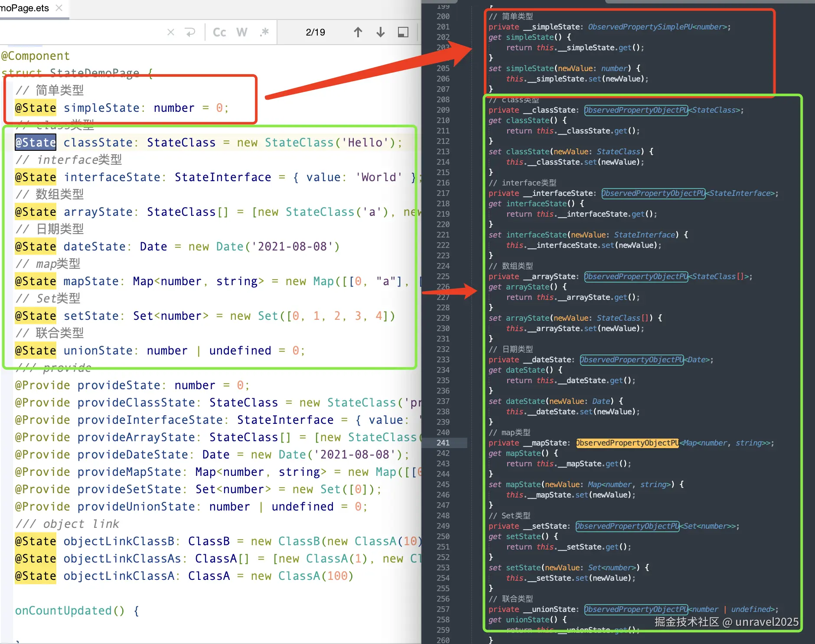Screen dimensions: 815x644
Task: Click the new-line icon in find bar
Action: point(190,32)
